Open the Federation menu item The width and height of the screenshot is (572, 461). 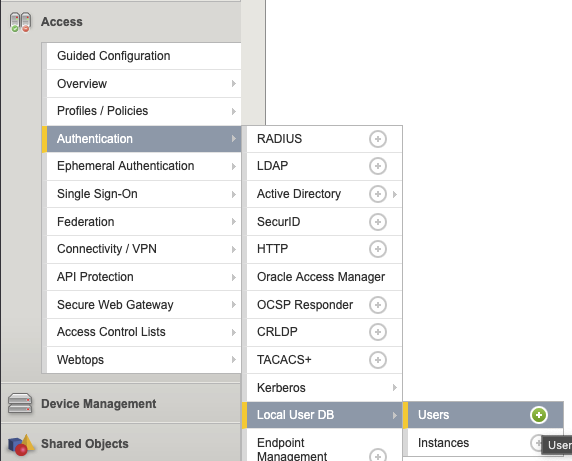[144, 222]
